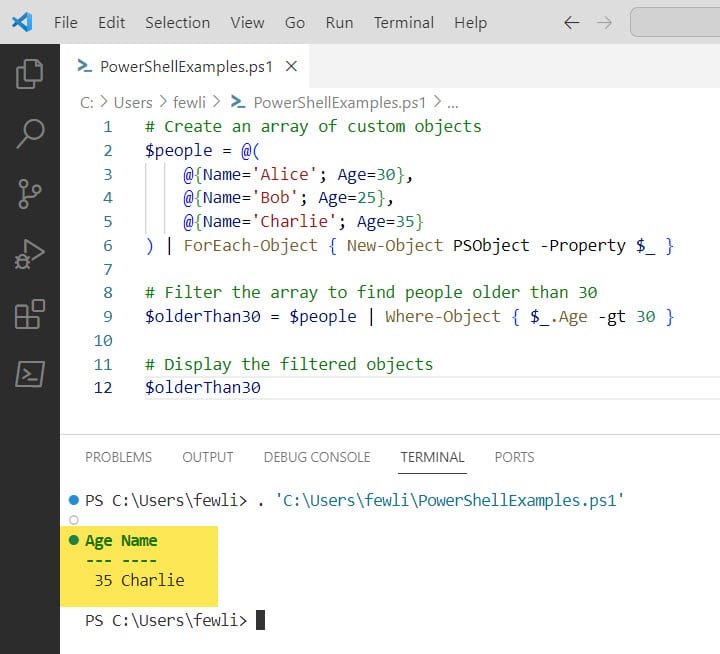Switch to the PROBLEMS panel tab
Image resolution: width=720 pixels, height=654 pixels.
coord(118,457)
